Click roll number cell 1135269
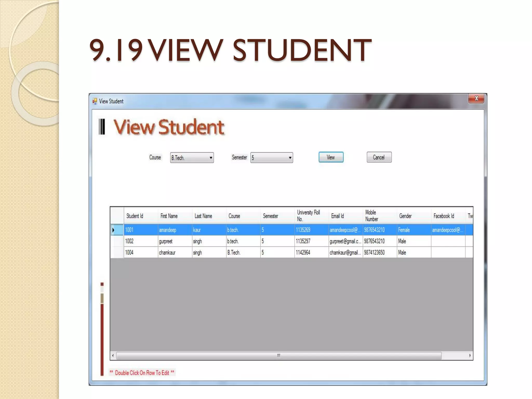Viewport: 532px width, 399px height. (x=312, y=230)
